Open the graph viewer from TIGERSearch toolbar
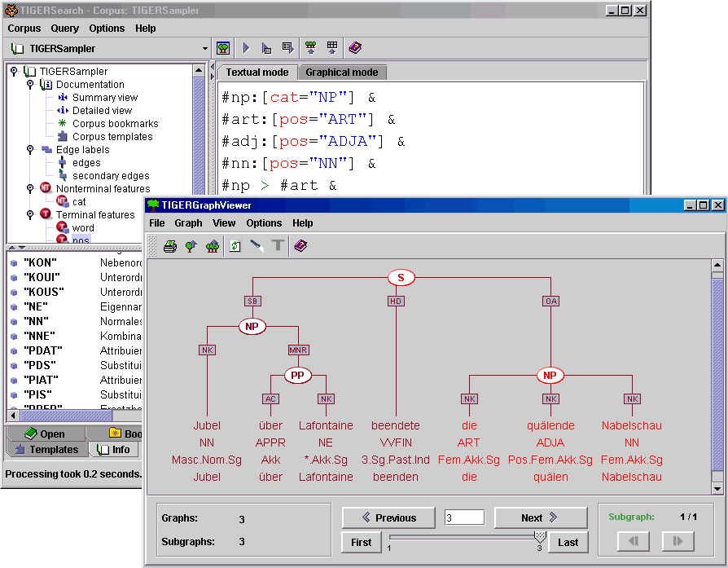Screen dimensions: 728x568 (223, 48)
